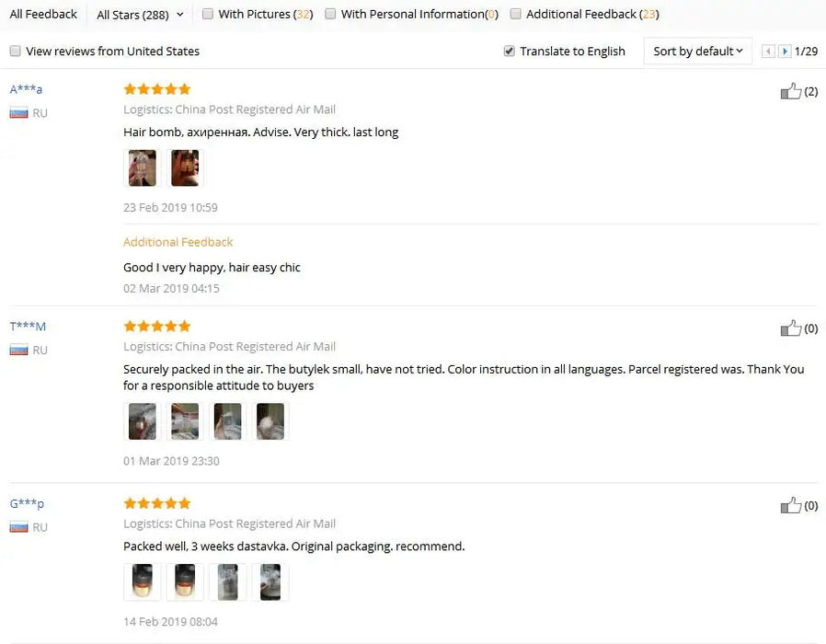
Task: Click the Russia flag icon beside A***a
Action: point(19,112)
